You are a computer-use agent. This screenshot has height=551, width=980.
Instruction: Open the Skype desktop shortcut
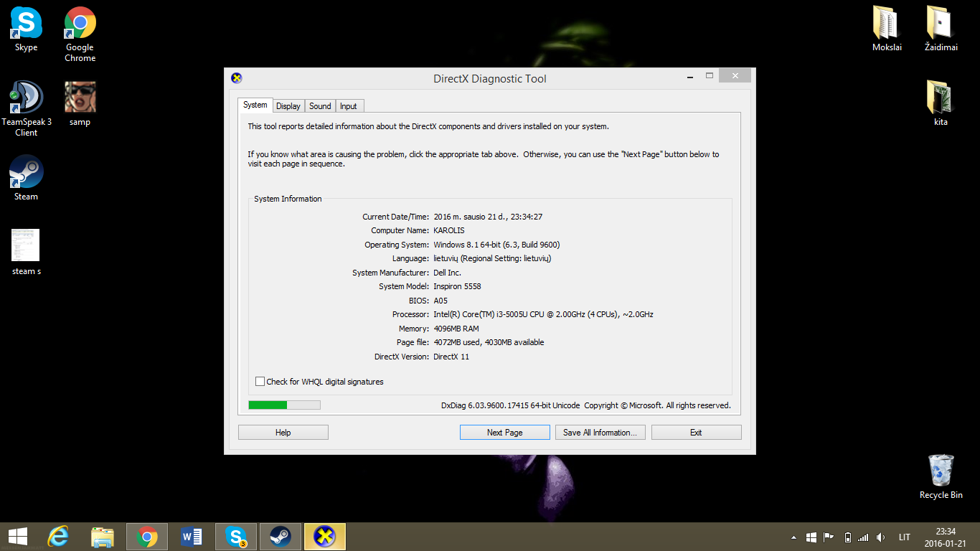point(26,29)
